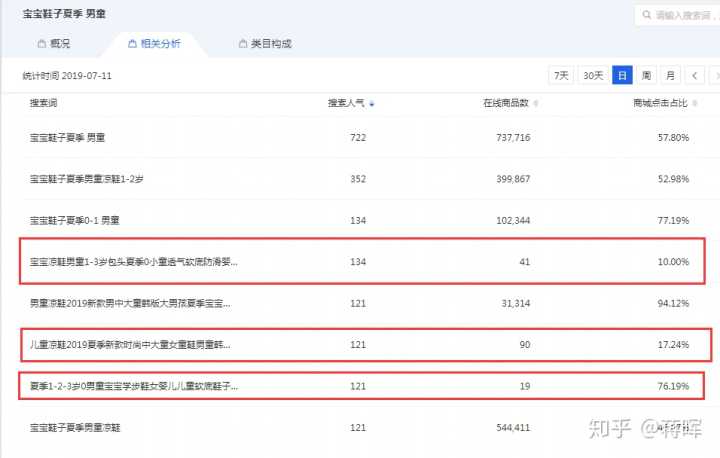Click the search keyword input field
720x458 pixels.
tap(685, 16)
